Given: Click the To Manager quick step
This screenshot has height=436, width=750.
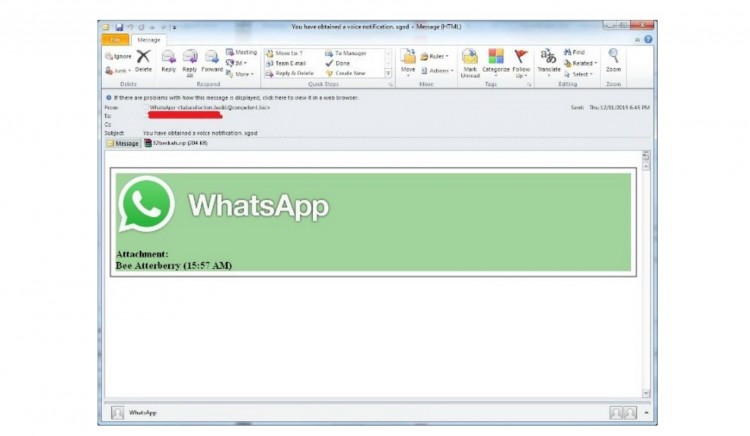Looking at the screenshot, I should 346,54.
